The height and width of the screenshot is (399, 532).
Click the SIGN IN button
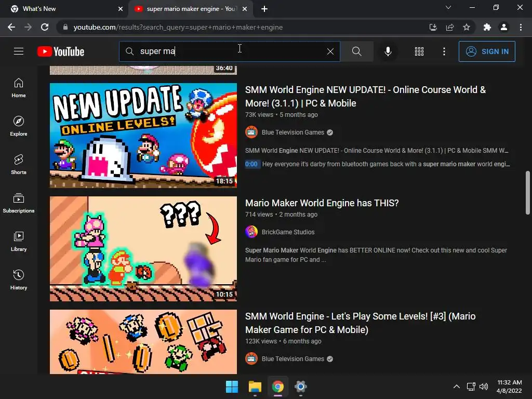tap(487, 51)
